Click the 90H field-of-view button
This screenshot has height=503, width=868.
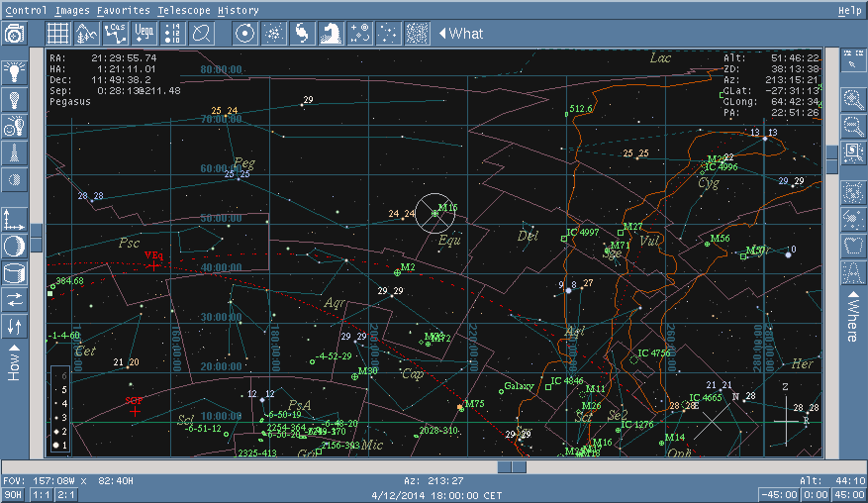click(x=13, y=494)
